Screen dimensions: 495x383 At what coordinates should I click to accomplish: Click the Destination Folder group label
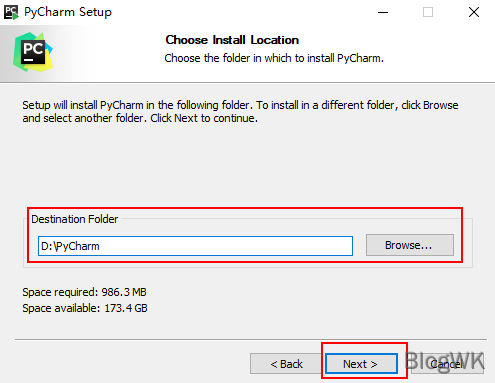click(75, 219)
